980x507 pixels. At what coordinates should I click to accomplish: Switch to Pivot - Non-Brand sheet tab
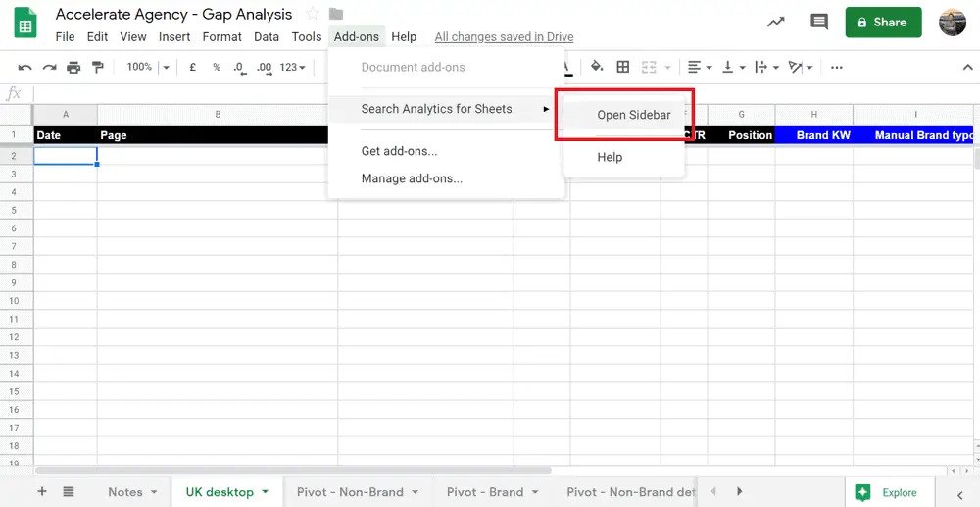350,492
